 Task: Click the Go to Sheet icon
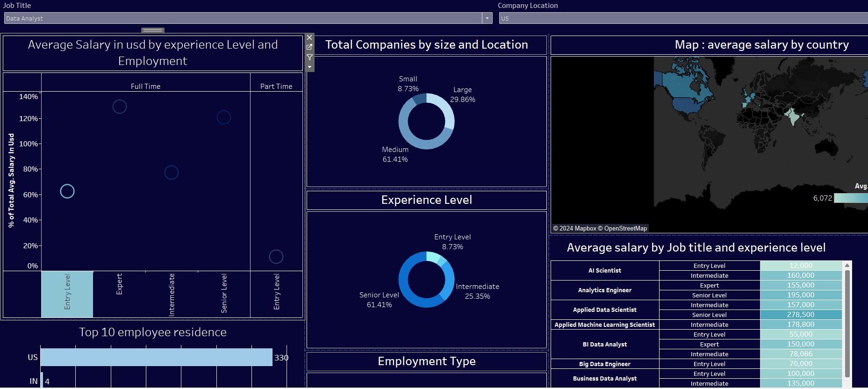coord(309,47)
